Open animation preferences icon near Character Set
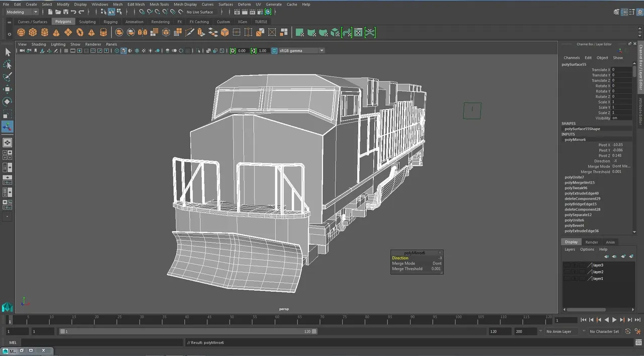644x356 pixels. pos(636,331)
